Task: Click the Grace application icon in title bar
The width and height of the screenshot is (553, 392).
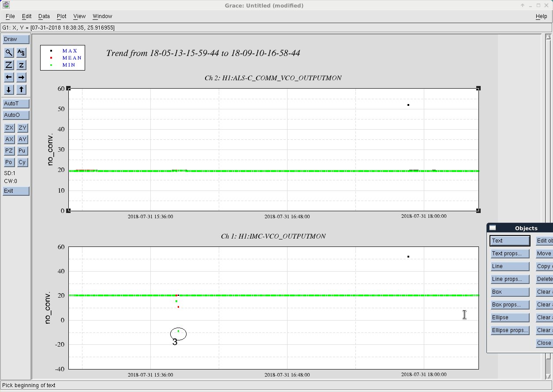Action: (6, 5)
